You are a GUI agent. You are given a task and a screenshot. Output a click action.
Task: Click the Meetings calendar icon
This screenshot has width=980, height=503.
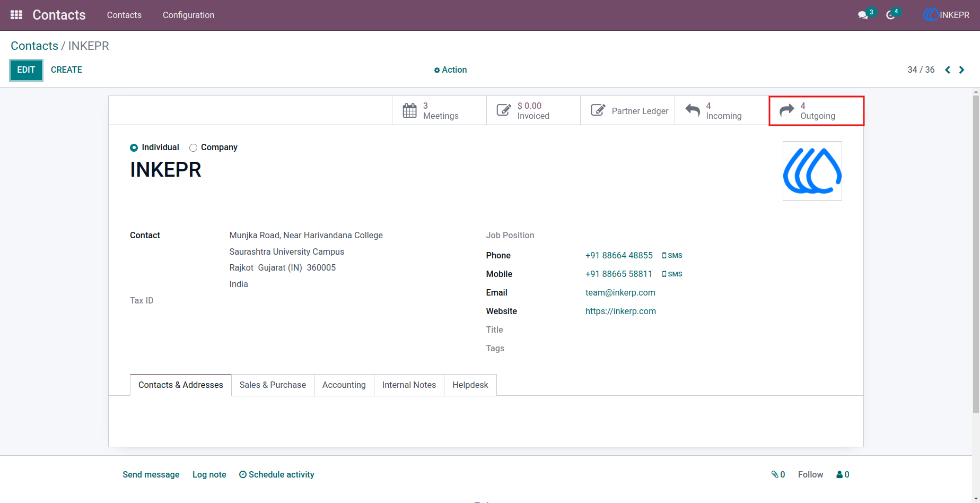click(409, 110)
